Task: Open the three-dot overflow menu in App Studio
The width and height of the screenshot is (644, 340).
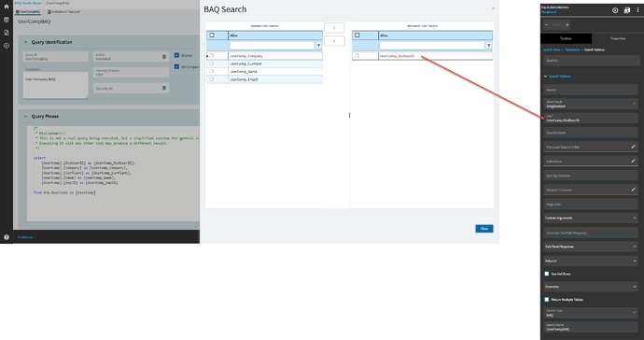Action: coord(637,10)
